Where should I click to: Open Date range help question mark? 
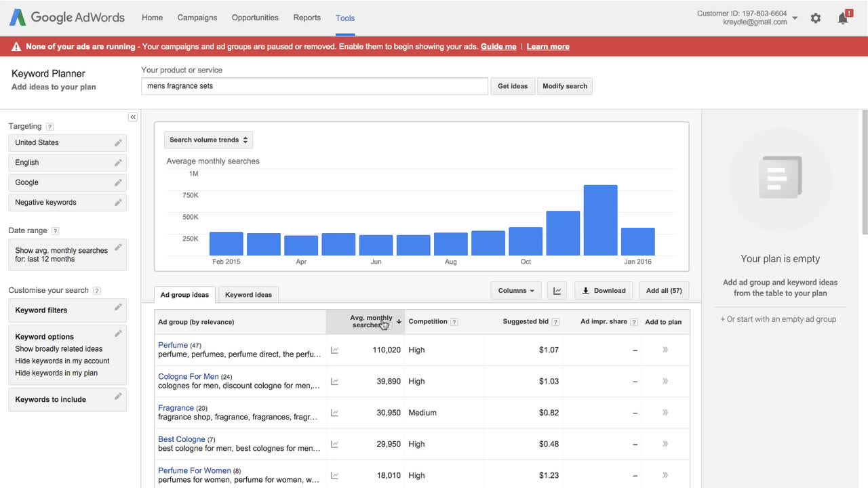click(x=55, y=231)
